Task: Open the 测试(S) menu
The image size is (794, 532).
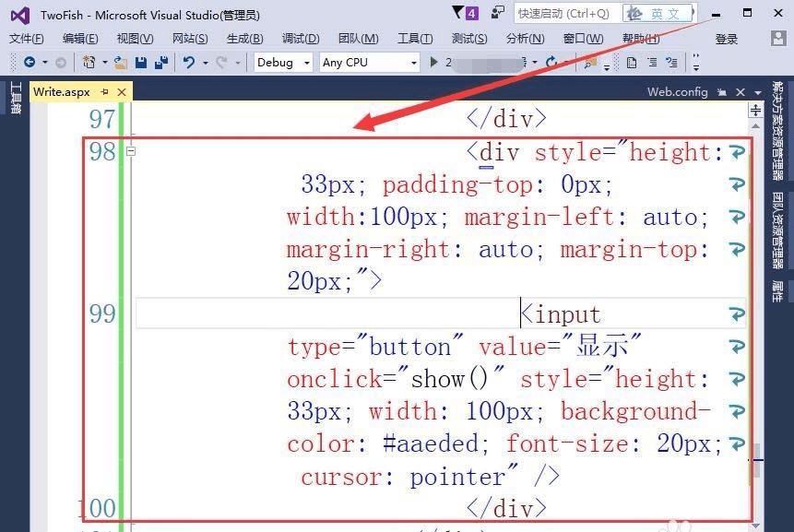Action: 468,39
